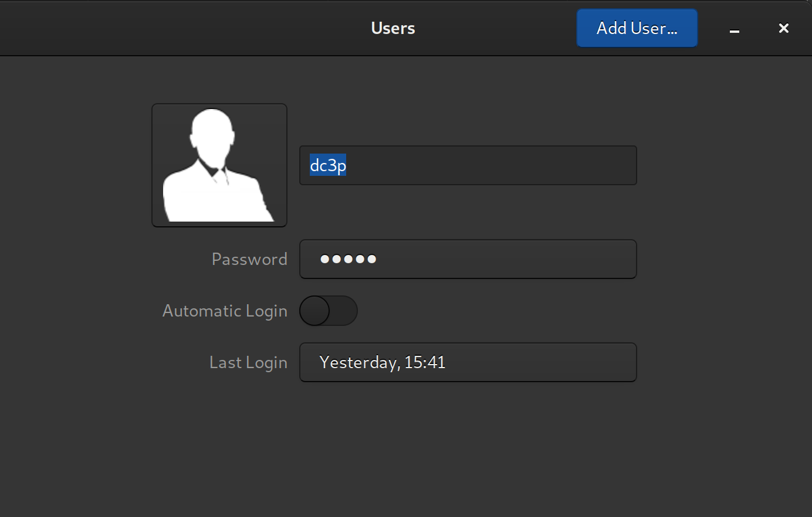Image resolution: width=812 pixels, height=517 pixels.
Task: Click the Add User... button
Action: (637, 28)
